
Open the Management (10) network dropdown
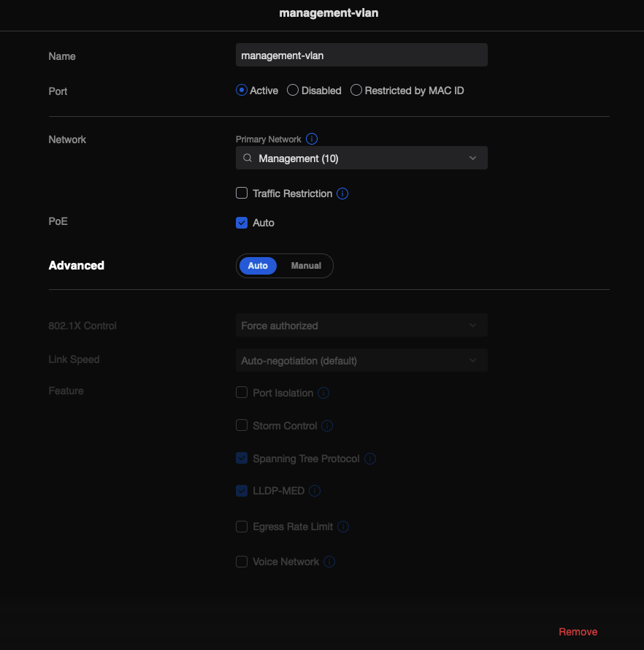(361, 158)
